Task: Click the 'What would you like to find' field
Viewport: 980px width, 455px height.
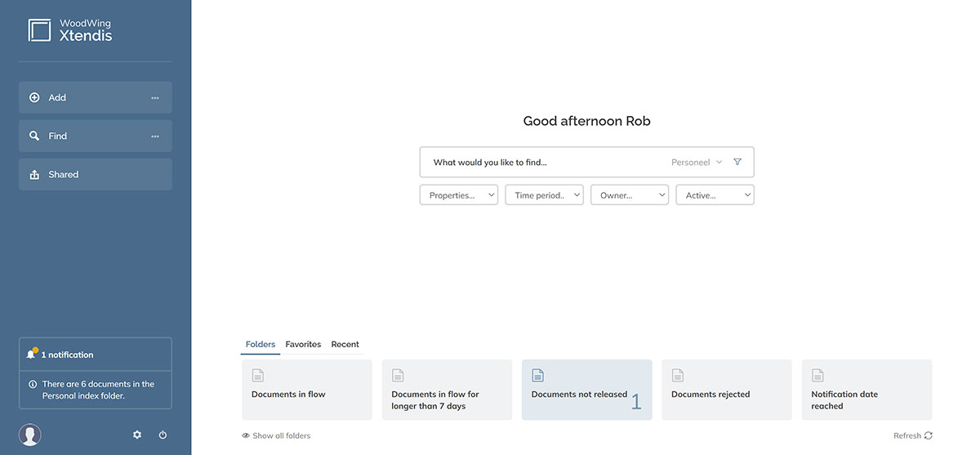Action: (x=539, y=162)
